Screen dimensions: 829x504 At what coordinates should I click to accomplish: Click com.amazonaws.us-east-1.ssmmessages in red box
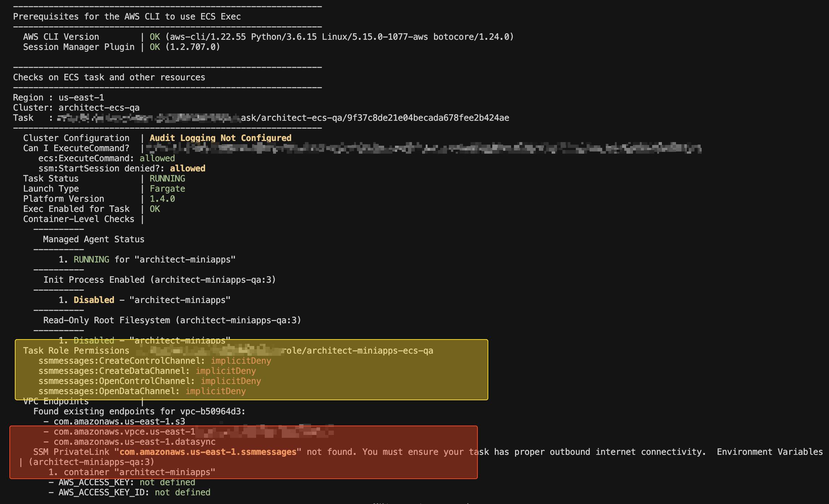point(208,452)
